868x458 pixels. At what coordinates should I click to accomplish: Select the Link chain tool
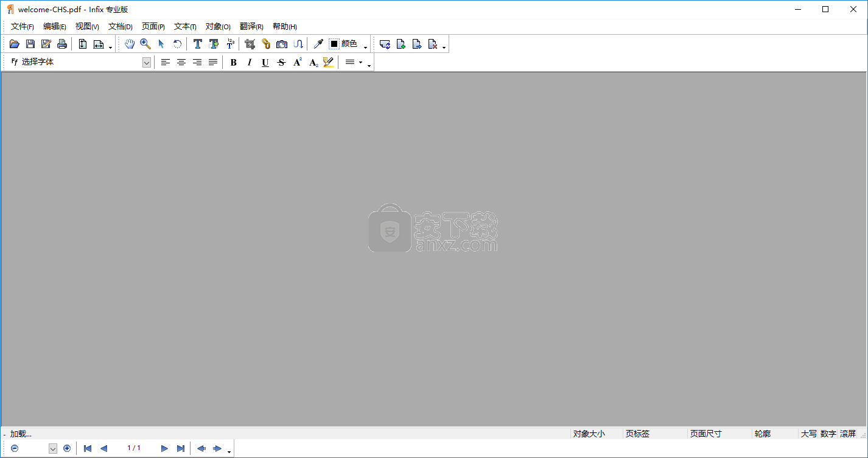point(265,44)
